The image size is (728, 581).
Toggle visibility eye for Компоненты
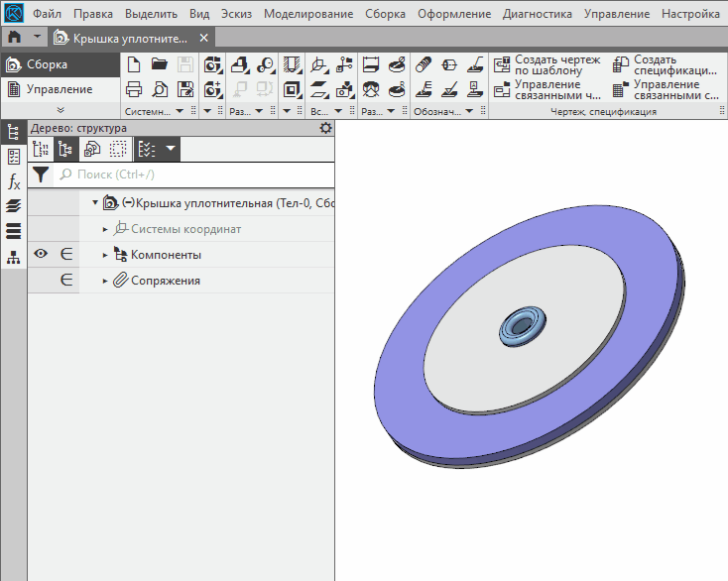point(41,255)
